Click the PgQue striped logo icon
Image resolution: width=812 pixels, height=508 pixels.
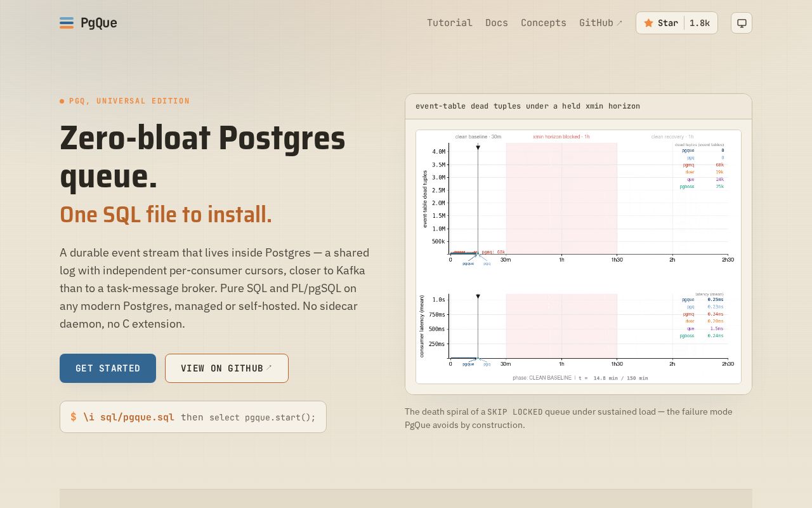[x=67, y=23]
